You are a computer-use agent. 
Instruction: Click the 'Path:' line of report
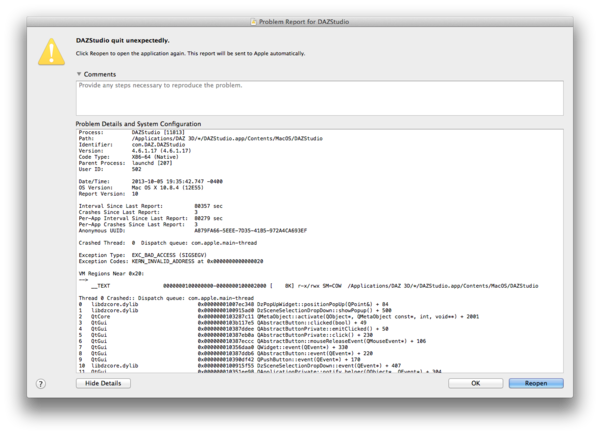(201, 138)
